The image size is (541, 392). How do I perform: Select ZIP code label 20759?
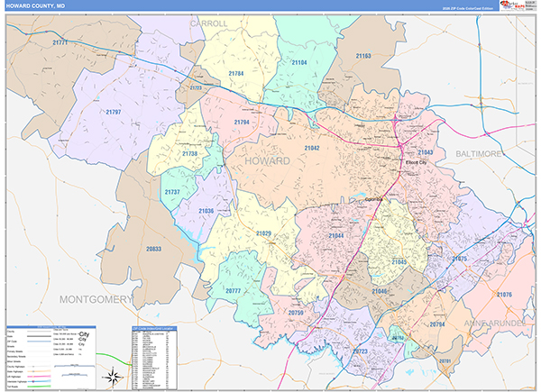tap(296, 313)
